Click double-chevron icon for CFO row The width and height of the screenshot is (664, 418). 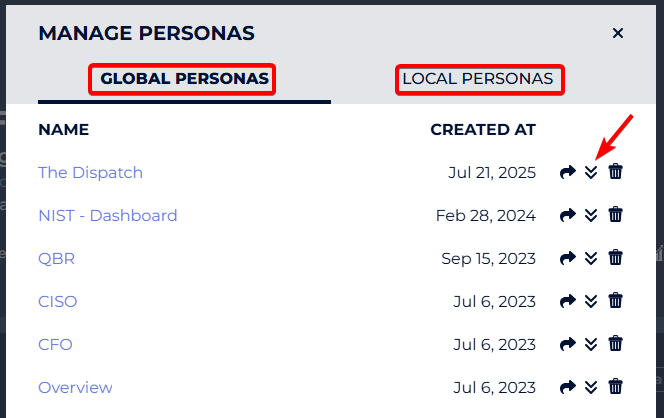pyautogui.click(x=591, y=344)
